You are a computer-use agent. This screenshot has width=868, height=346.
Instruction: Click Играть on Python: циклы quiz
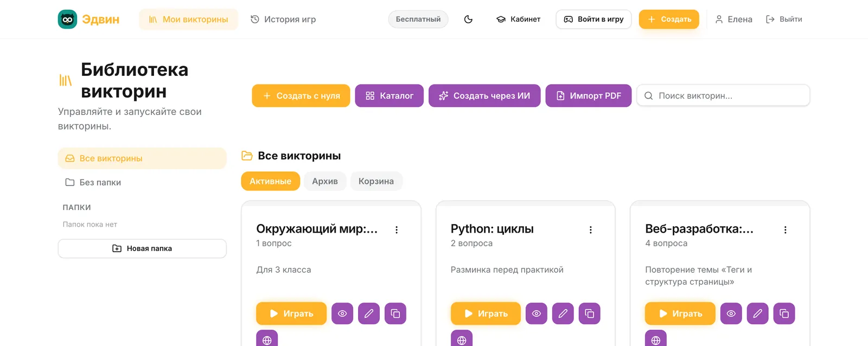pos(486,313)
